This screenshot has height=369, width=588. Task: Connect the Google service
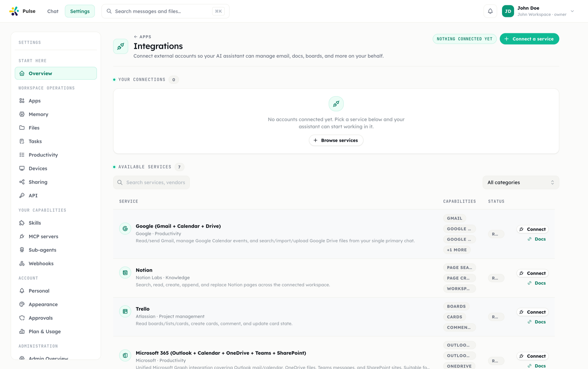(x=532, y=229)
